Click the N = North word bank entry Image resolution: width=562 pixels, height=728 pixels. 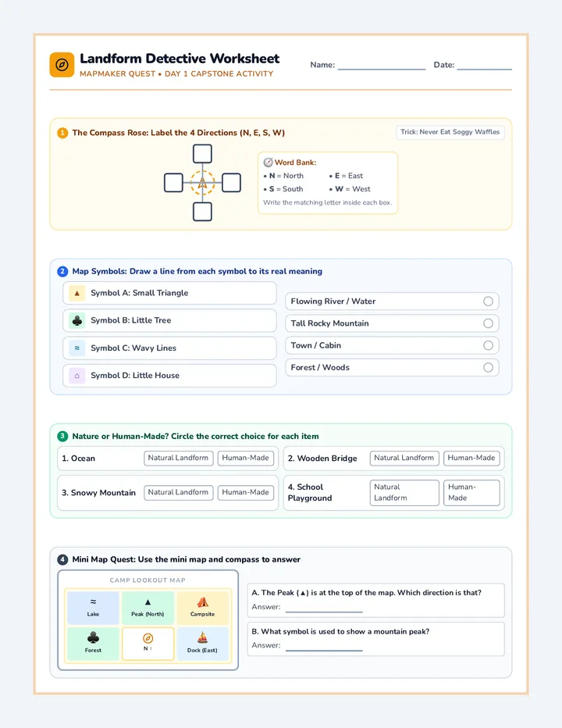click(x=283, y=176)
